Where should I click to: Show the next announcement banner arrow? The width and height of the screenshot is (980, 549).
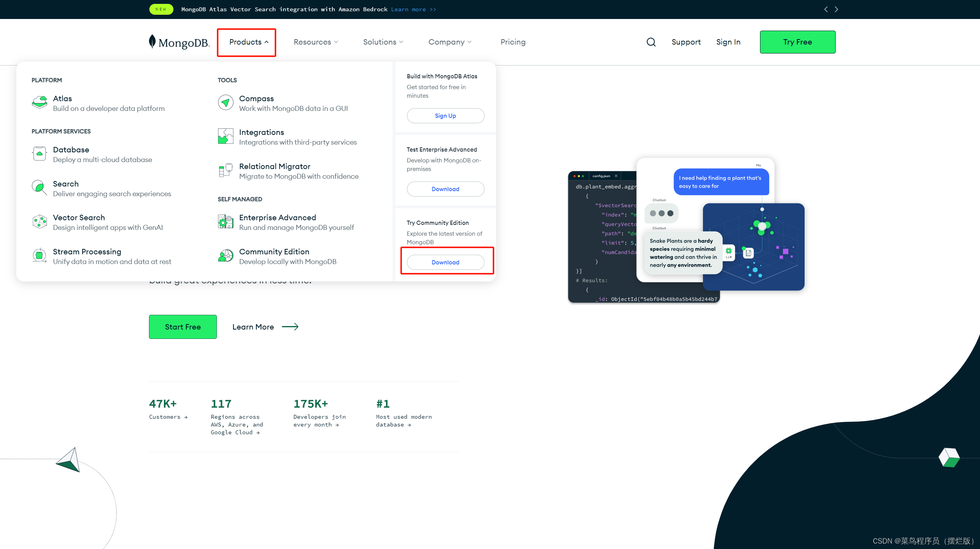(x=836, y=9)
